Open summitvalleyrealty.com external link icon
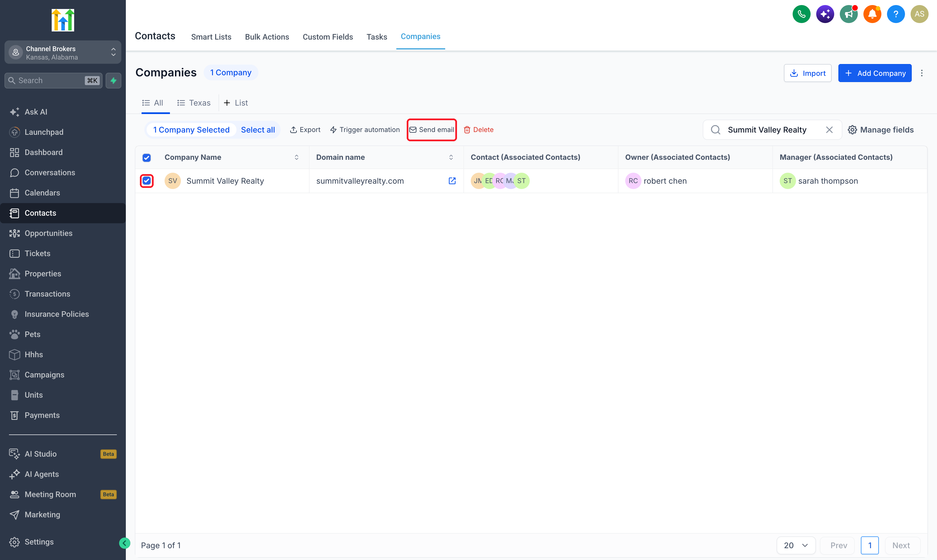937x560 pixels. [452, 181]
